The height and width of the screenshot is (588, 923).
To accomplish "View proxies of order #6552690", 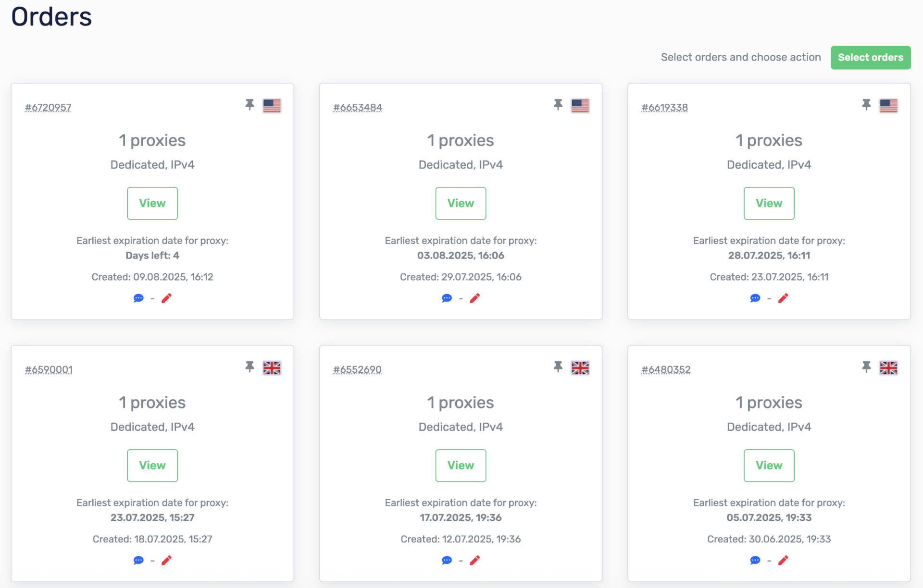I will [461, 465].
